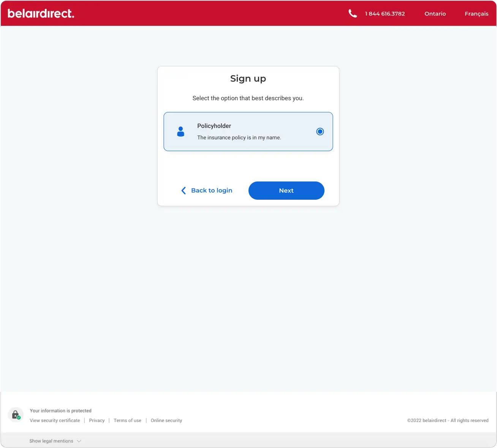Click the person icon on the Policyholder card

pos(180,131)
